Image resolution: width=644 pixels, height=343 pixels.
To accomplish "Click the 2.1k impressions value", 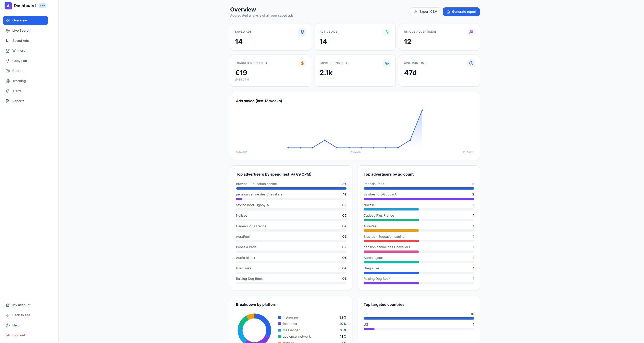I will 326,73.
